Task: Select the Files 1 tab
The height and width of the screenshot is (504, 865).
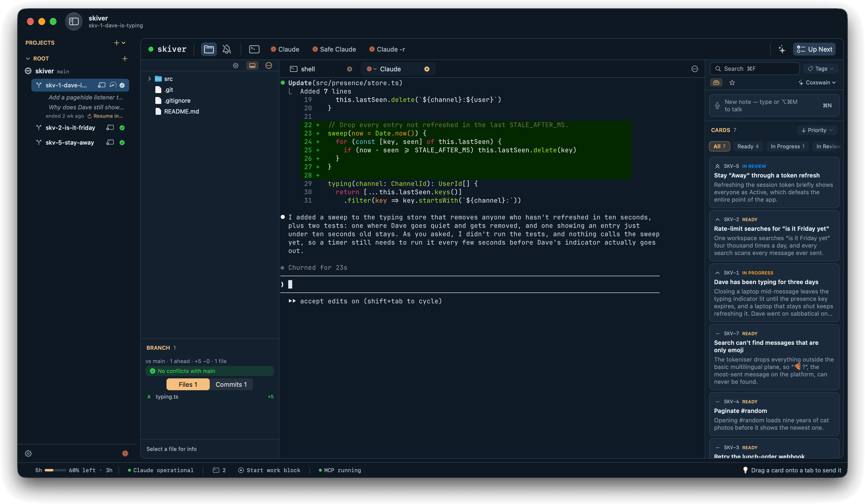Action: pyautogui.click(x=188, y=384)
